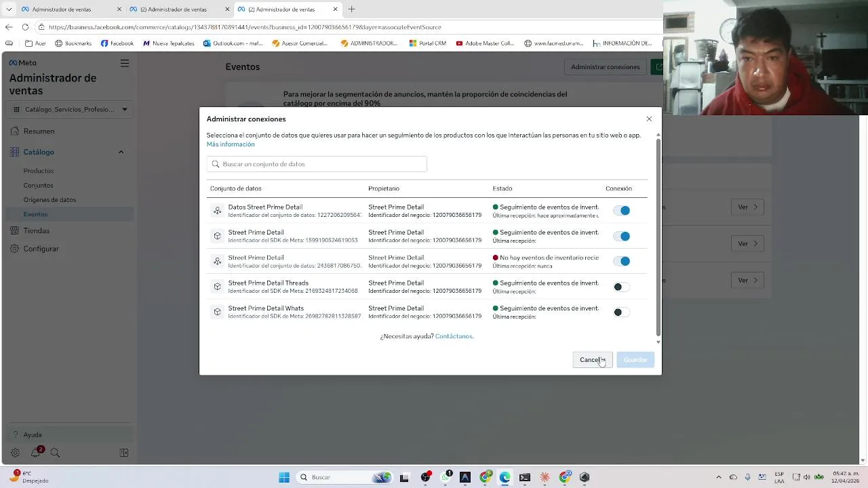Open the Más información link
Image resolution: width=868 pixels, height=488 pixels.
(231, 144)
